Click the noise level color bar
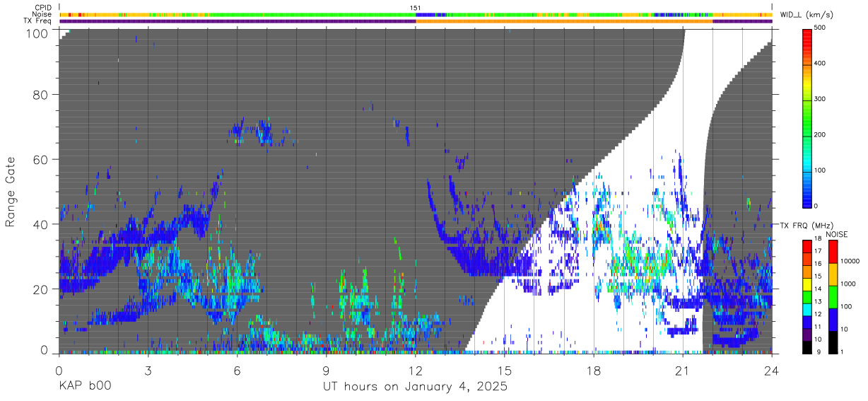This screenshot has height=401, width=868. coord(833,296)
